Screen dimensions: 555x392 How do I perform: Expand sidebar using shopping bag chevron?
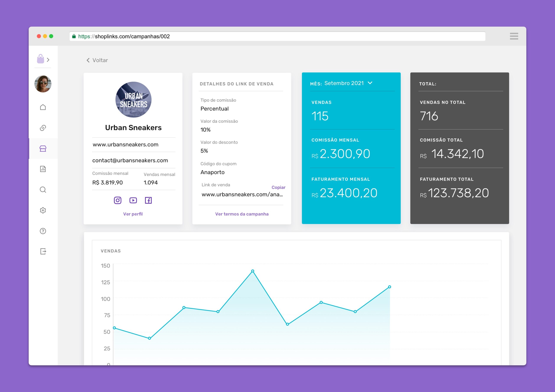[48, 60]
